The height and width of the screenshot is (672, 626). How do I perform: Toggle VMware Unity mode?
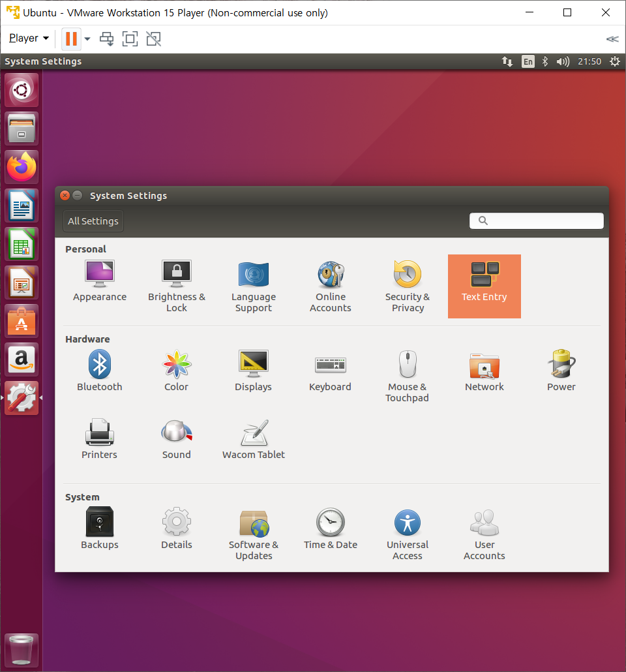pos(153,38)
